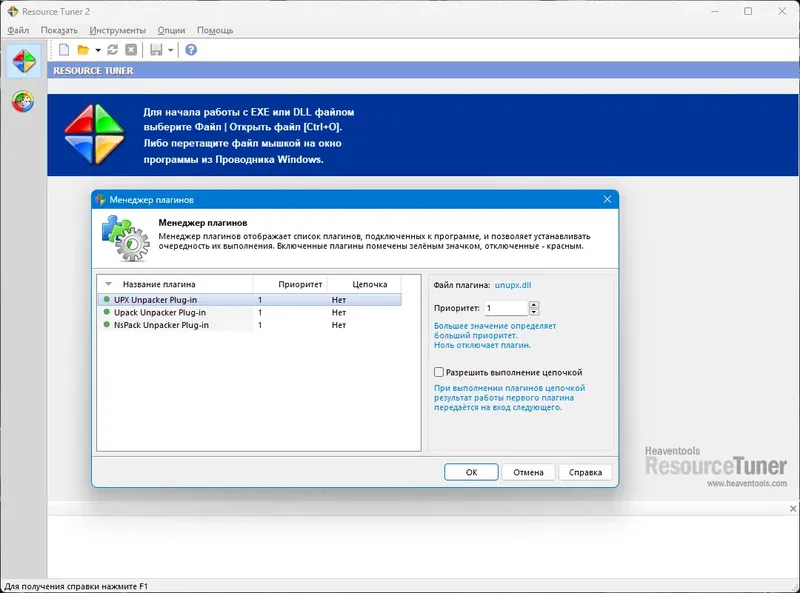Screen dimensions: 800x593
Task: Increase priority with the up spinner arrow
Action: point(534,305)
